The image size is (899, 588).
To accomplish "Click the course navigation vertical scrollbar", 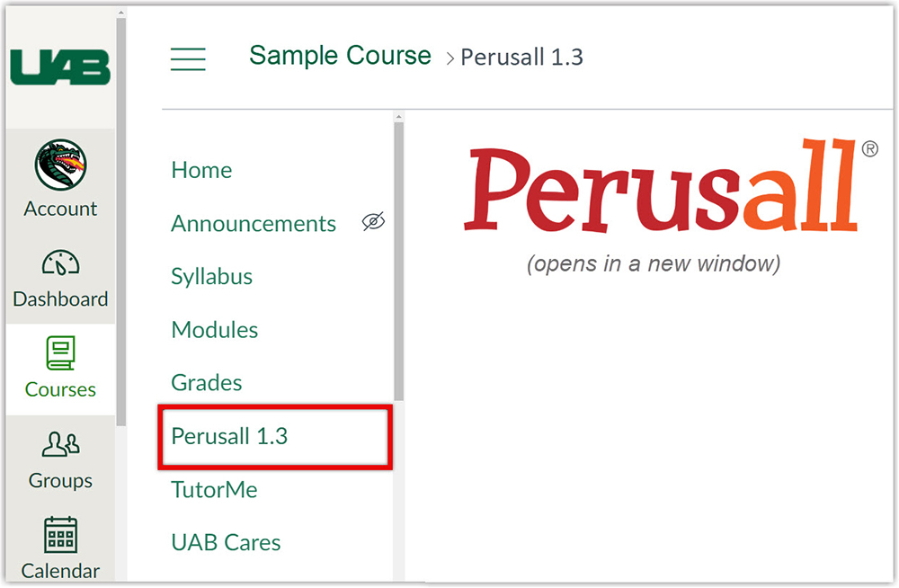I will click(398, 261).
